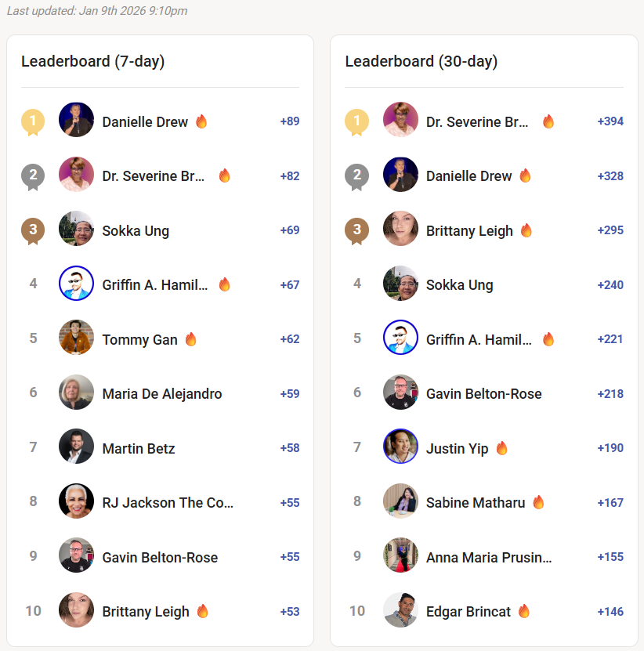Click RJ Jackson's avatar photo
644x651 pixels.
point(76,502)
